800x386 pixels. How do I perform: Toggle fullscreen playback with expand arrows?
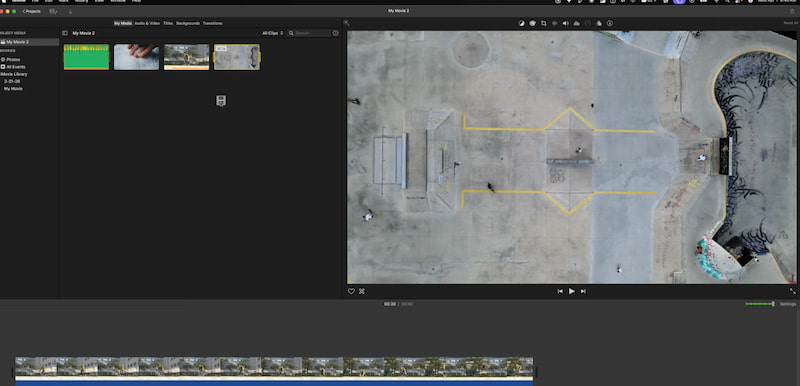click(792, 291)
